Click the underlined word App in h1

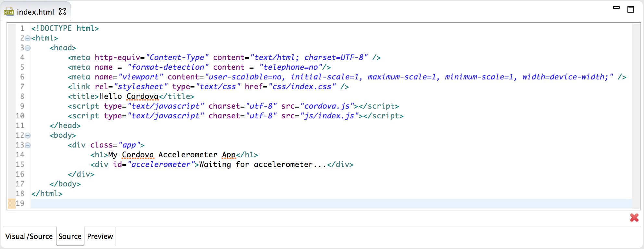point(229,155)
